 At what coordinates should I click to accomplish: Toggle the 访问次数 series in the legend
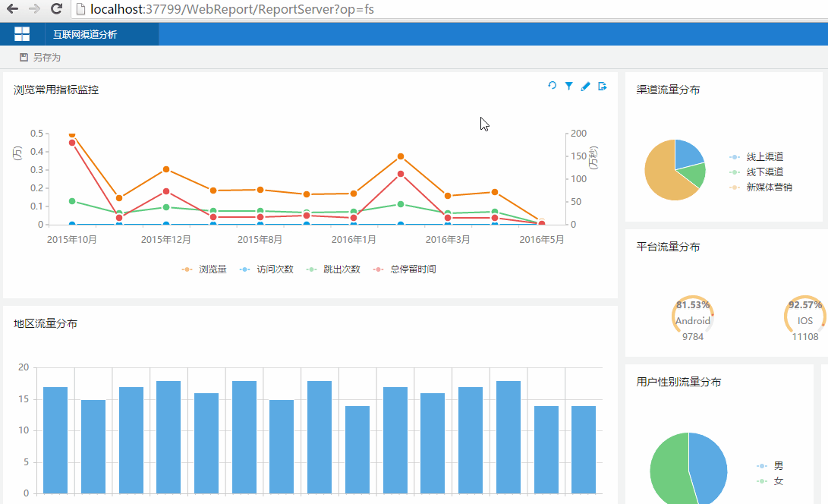tap(266, 269)
